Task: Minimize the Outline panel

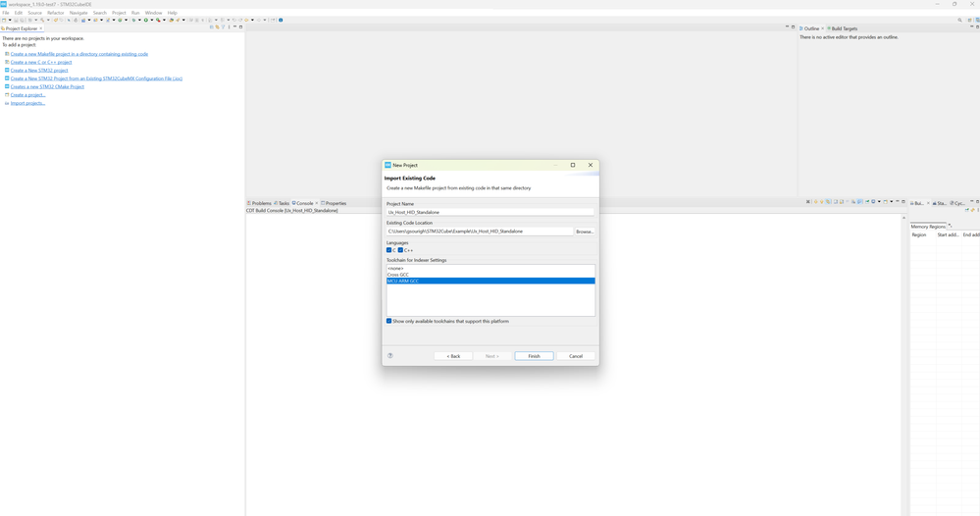Action: pos(972,26)
